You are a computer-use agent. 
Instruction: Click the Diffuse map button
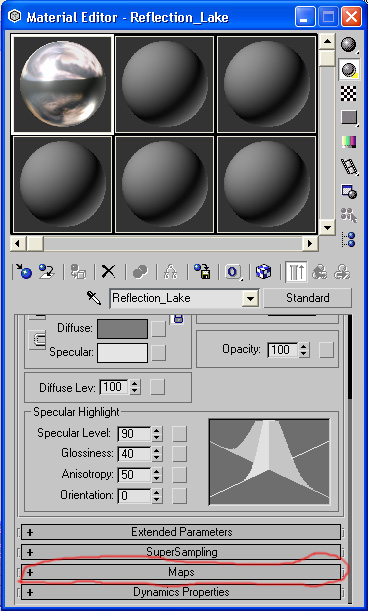coord(159,328)
